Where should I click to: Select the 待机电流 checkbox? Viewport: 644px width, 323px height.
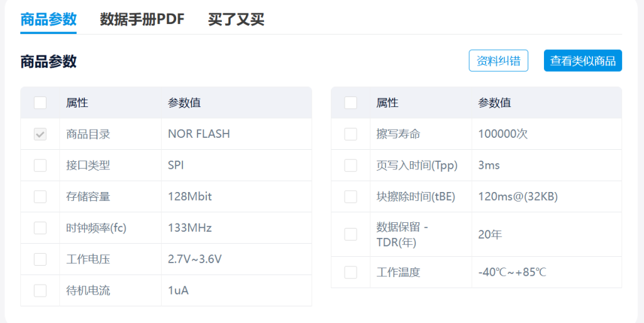[x=40, y=290]
